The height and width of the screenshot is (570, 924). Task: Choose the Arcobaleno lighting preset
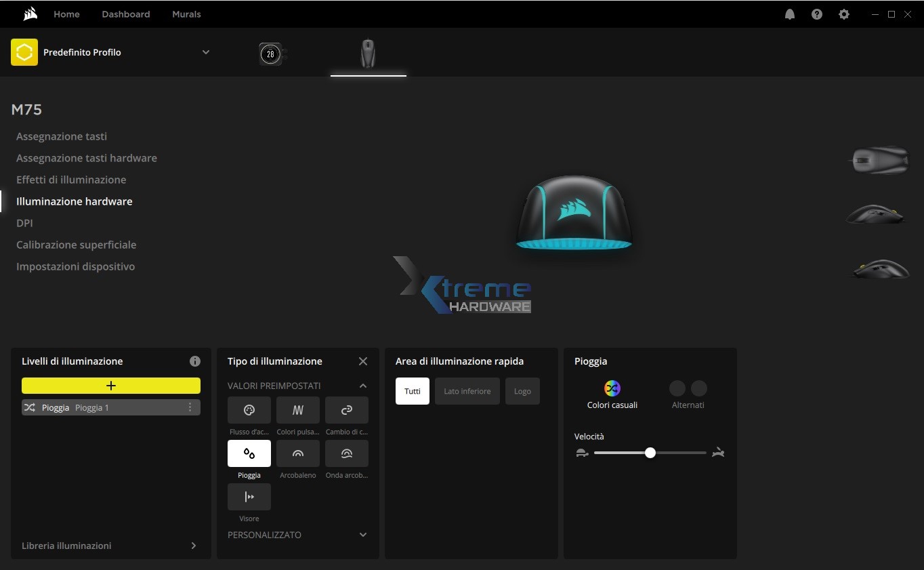click(x=297, y=453)
